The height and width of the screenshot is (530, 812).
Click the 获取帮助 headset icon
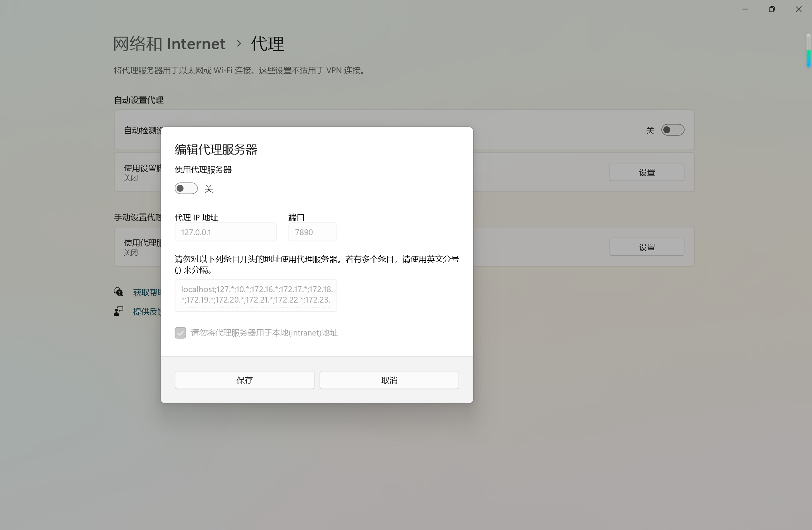[x=118, y=292]
